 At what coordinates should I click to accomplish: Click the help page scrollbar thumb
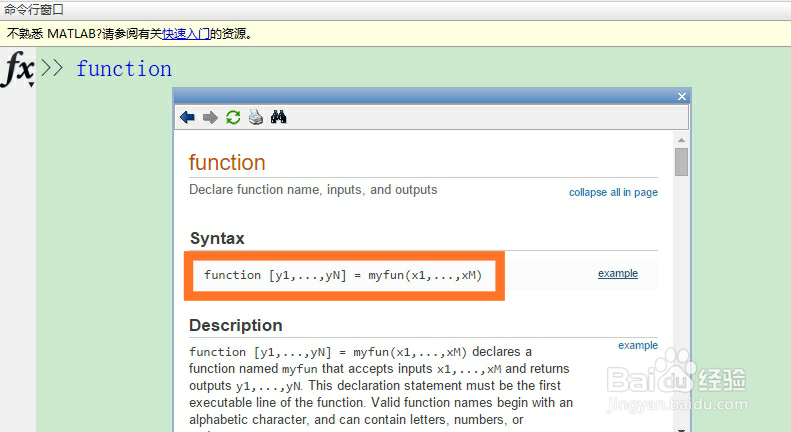pos(681,162)
